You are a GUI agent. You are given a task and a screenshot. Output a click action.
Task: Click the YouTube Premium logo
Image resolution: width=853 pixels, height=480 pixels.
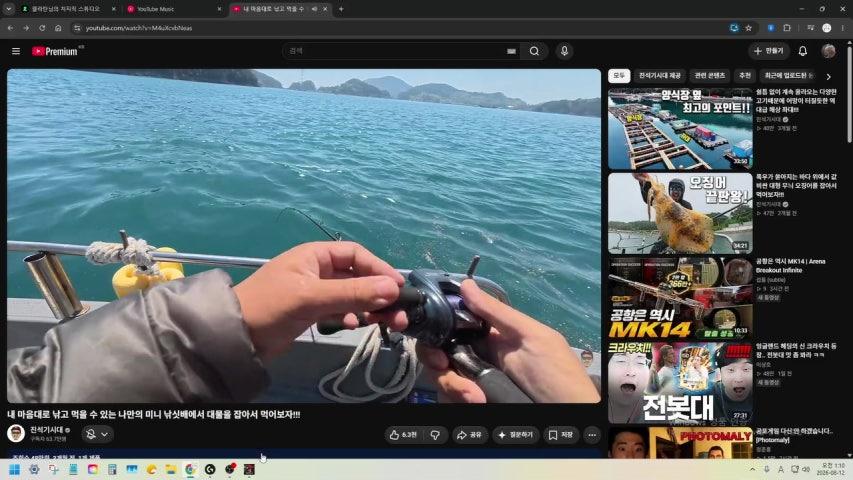55,51
